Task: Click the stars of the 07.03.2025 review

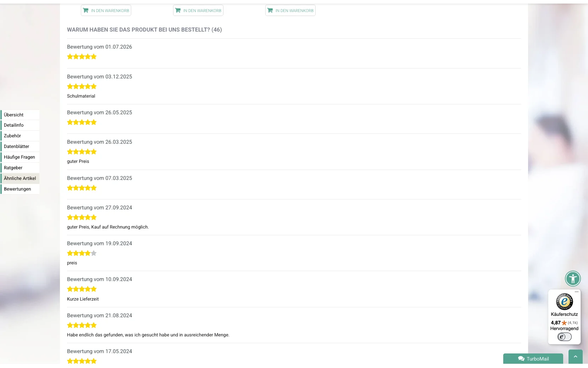Action: tap(82, 188)
